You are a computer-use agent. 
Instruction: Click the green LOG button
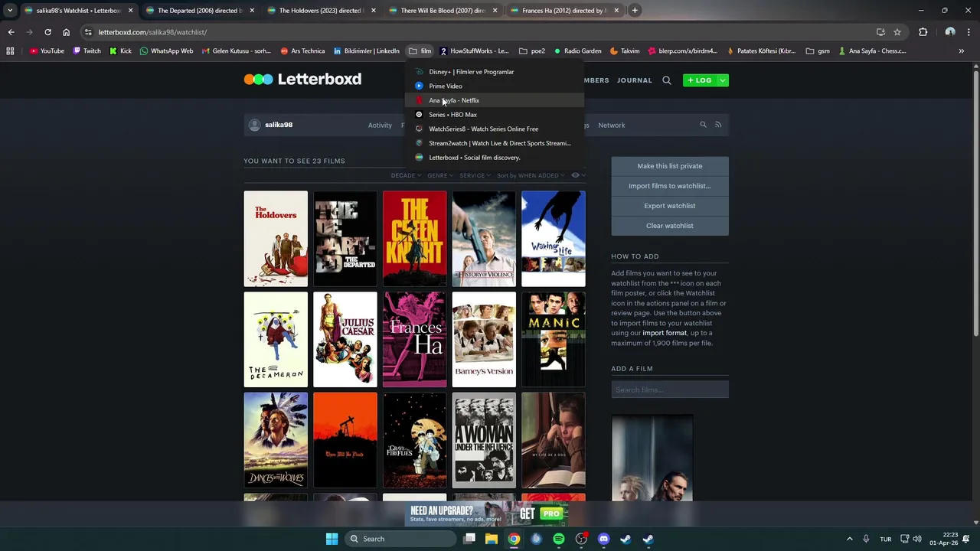click(x=699, y=80)
